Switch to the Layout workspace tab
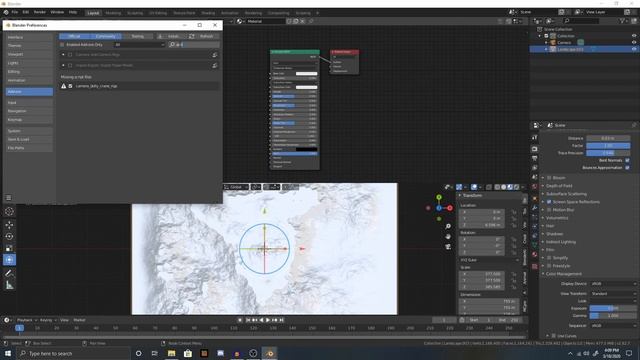Screen dimensions: 640x360 (93, 13)
